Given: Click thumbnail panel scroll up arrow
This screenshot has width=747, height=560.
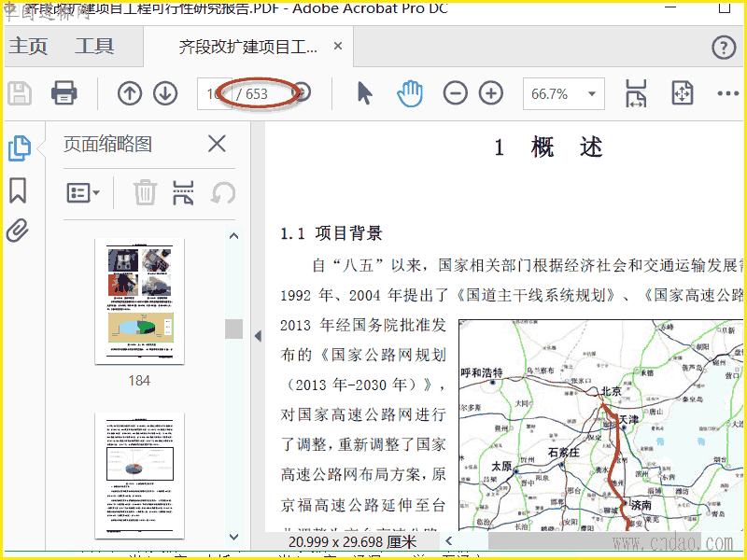Looking at the screenshot, I should click(234, 236).
